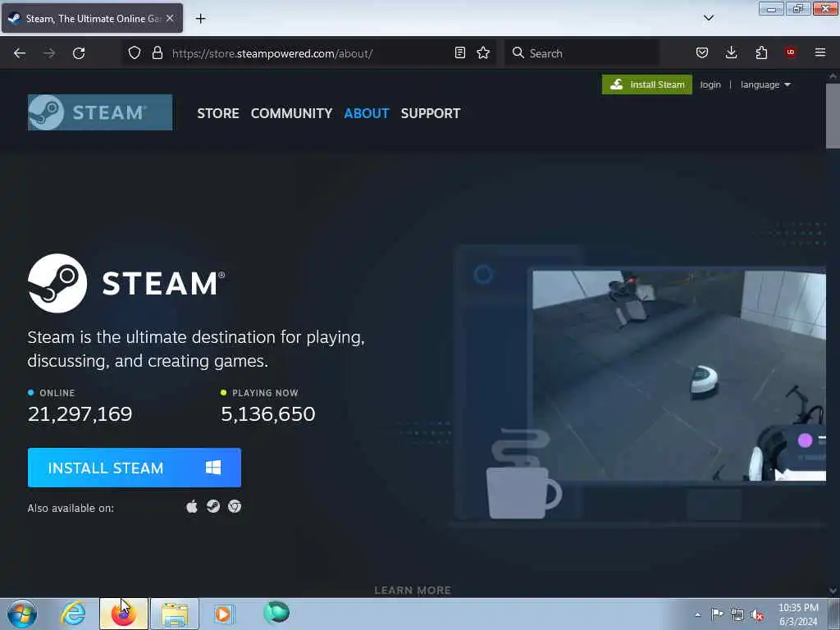View site security via the padlock icon
The height and width of the screenshot is (630, 840).
click(x=157, y=52)
